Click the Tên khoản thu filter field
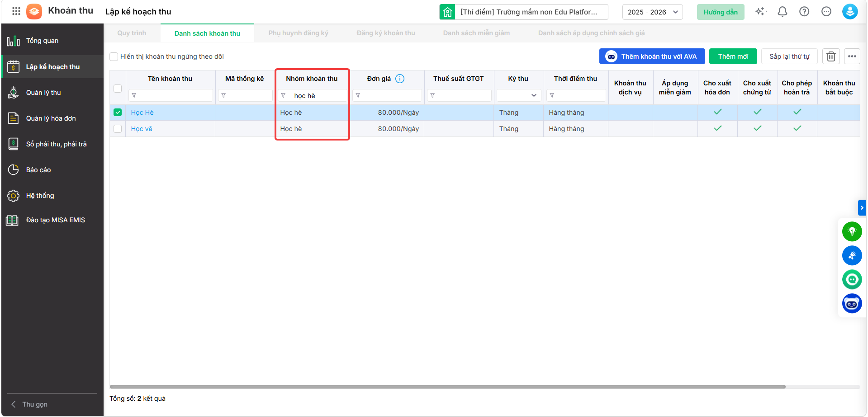This screenshot has width=868, height=417. point(171,95)
